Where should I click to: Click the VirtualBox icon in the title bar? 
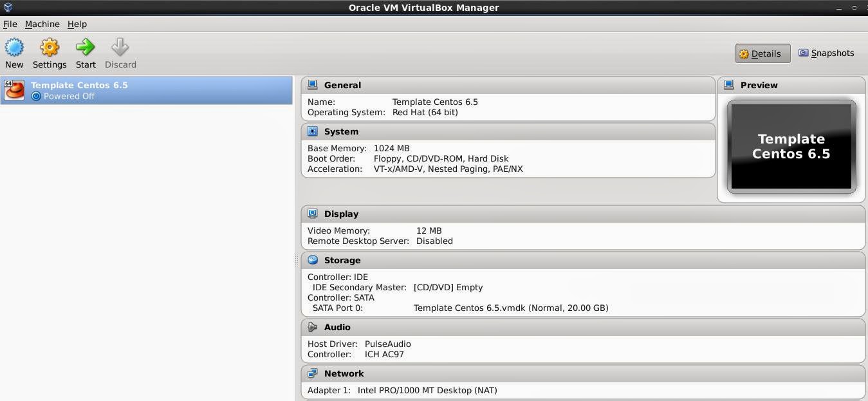tap(8, 8)
